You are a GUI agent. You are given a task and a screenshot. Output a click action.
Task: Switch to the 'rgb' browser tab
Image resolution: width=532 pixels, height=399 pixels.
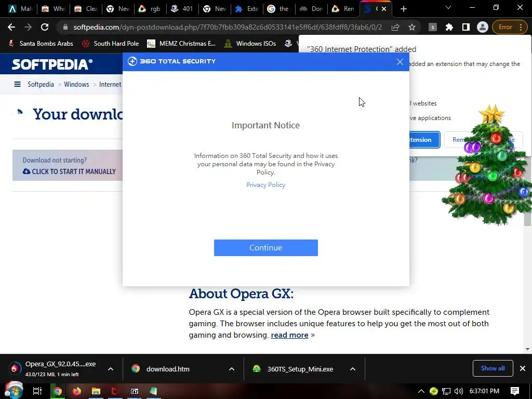tap(150, 9)
